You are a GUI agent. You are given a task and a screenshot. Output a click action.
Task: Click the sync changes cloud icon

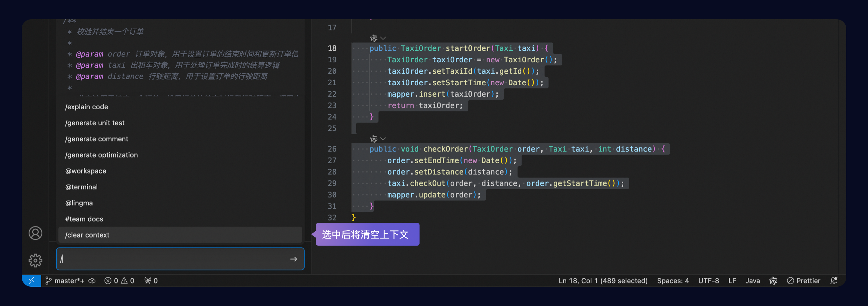(x=92, y=280)
